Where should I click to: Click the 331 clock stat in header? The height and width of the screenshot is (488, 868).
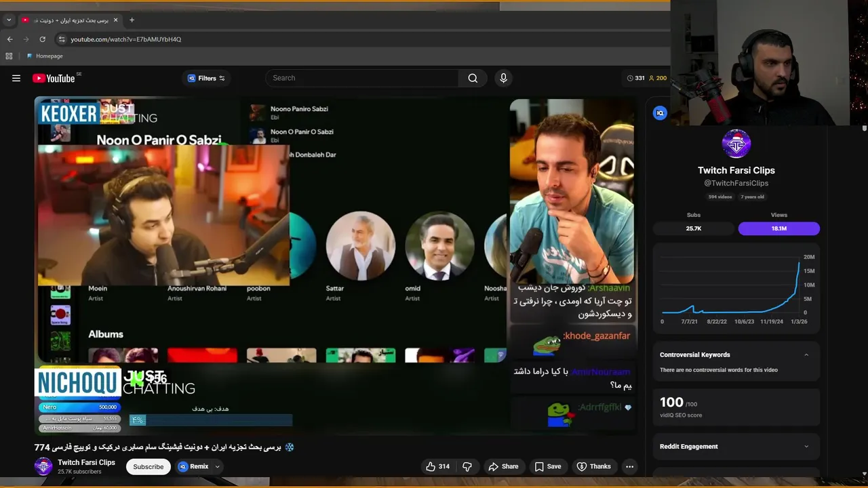635,78
